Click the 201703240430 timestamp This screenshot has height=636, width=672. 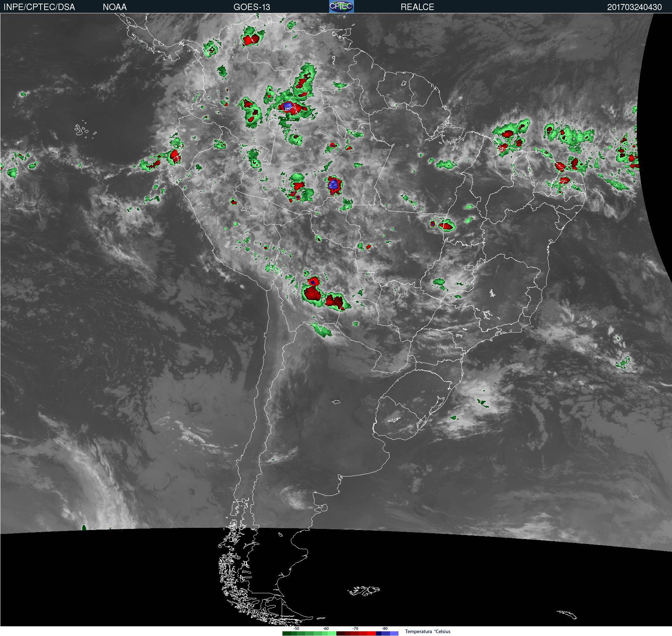click(634, 7)
